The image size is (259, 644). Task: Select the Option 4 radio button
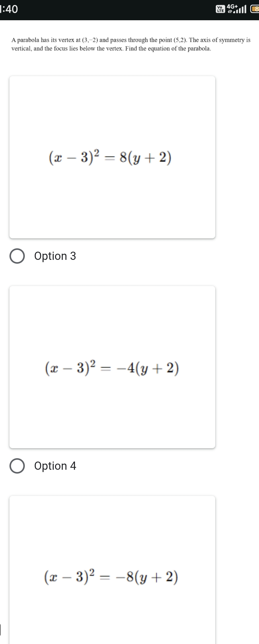click(x=17, y=466)
